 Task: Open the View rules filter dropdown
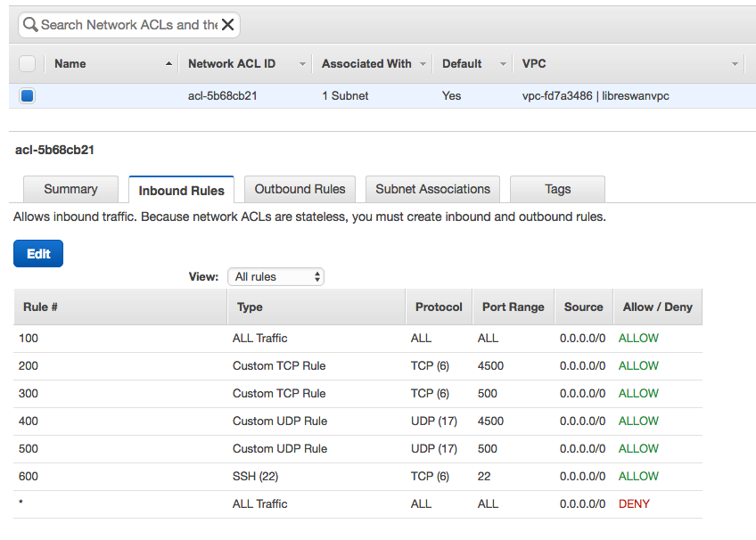(x=276, y=276)
